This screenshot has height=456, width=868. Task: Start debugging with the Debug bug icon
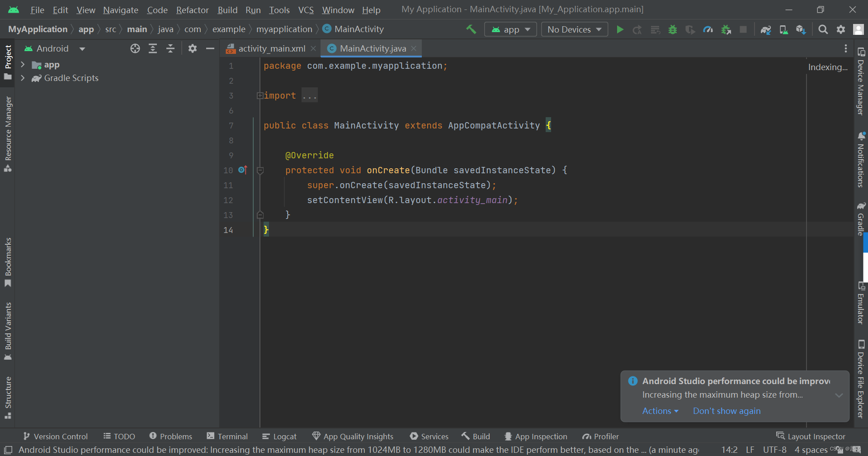(x=673, y=29)
